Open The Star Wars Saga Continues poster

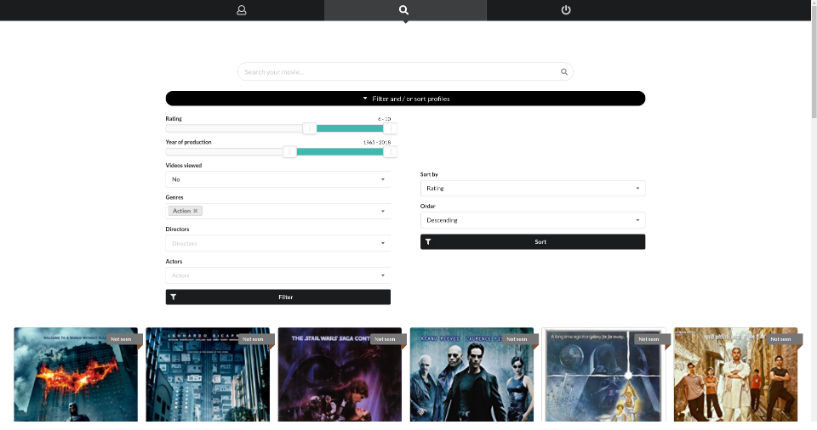click(340, 374)
